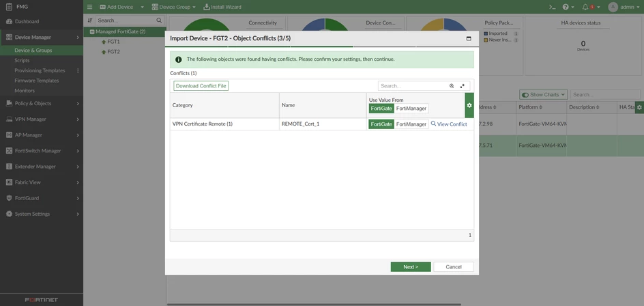Select FortiGate in Use Value From header
The height and width of the screenshot is (306, 644).
(381, 108)
